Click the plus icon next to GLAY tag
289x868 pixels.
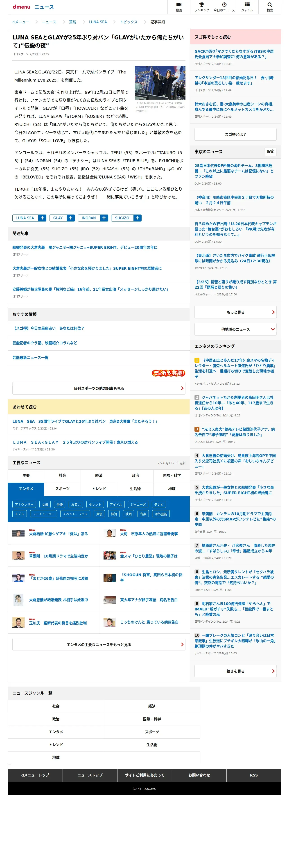(x=71, y=218)
